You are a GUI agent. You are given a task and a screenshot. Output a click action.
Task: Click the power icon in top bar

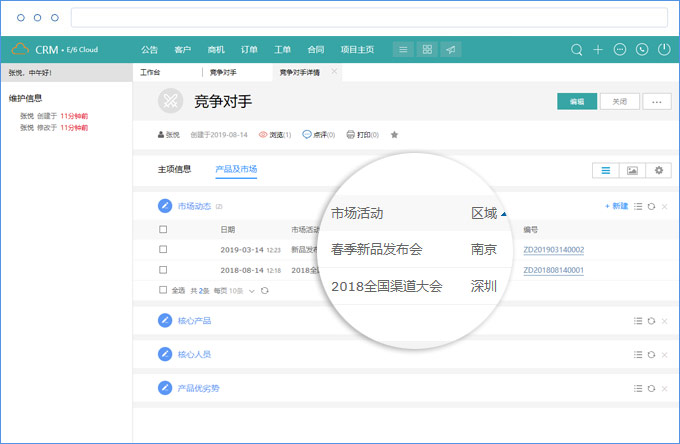point(663,49)
